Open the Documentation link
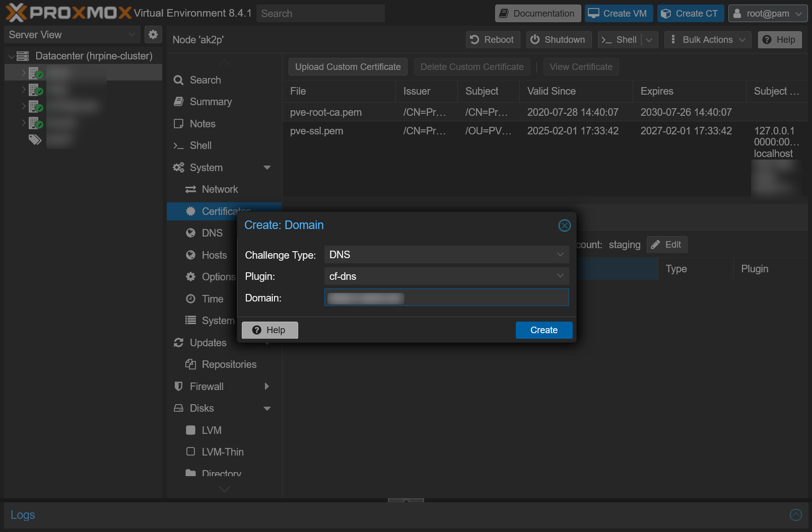The width and height of the screenshot is (812, 532). [538, 14]
